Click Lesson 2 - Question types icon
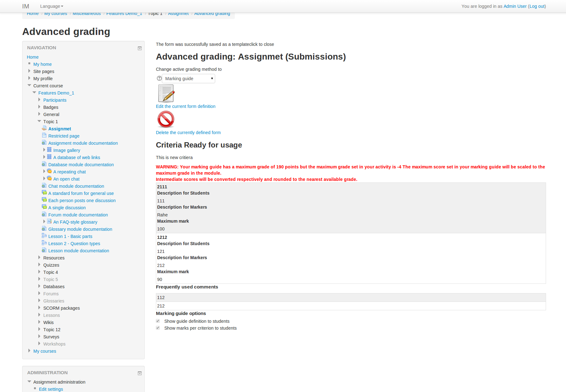Image resolution: width=566 pixels, height=392 pixels. tap(44, 243)
